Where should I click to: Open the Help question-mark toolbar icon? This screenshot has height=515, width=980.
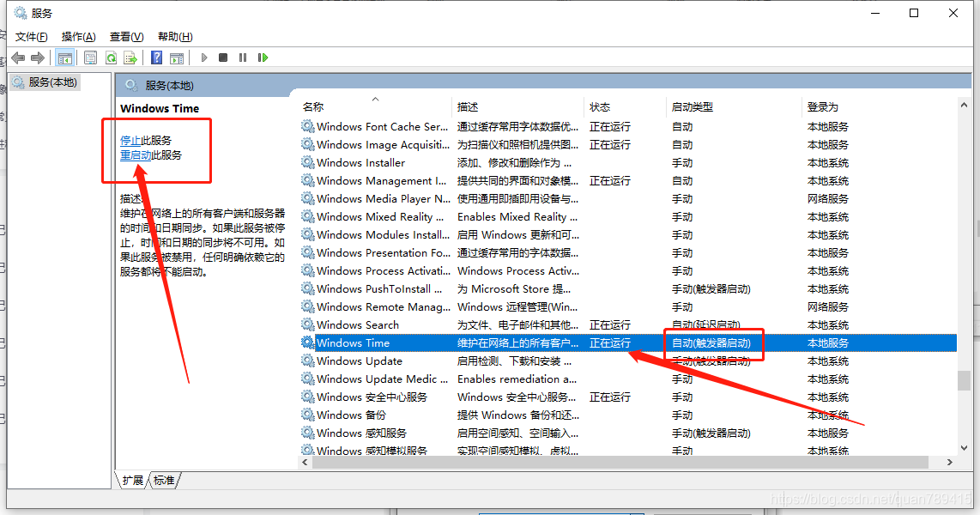(156, 58)
